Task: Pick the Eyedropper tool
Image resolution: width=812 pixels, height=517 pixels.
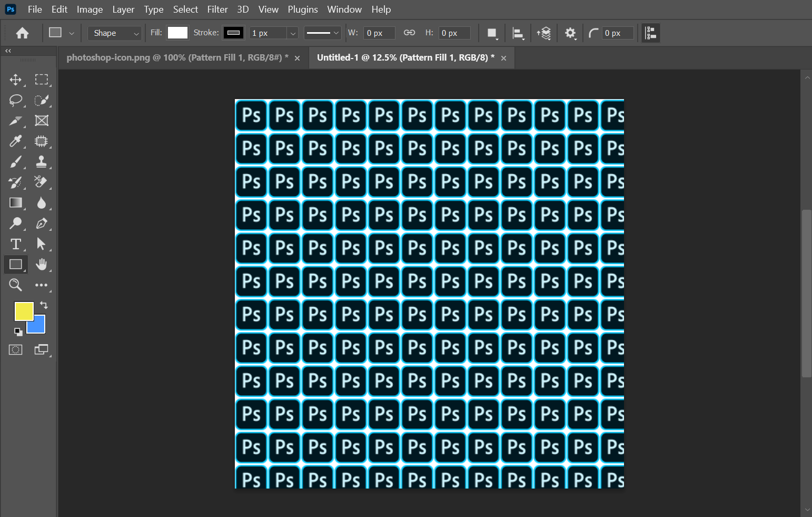Action: coord(16,141)
